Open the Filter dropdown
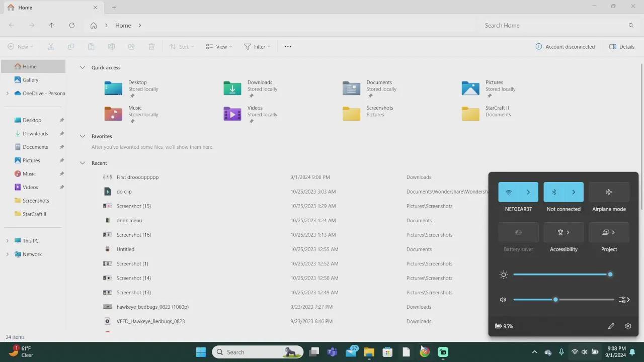This screenshot has width=644, height=362. tap(257, 47)
